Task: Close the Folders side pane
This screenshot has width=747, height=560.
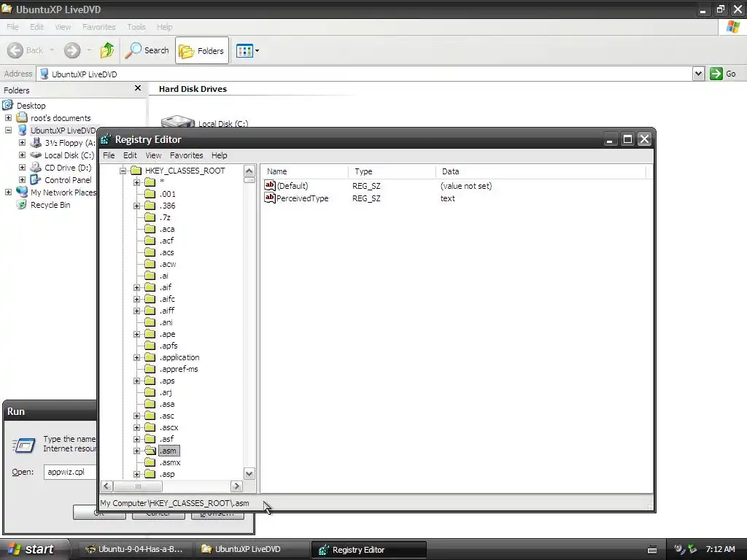Action: point(138,88)
